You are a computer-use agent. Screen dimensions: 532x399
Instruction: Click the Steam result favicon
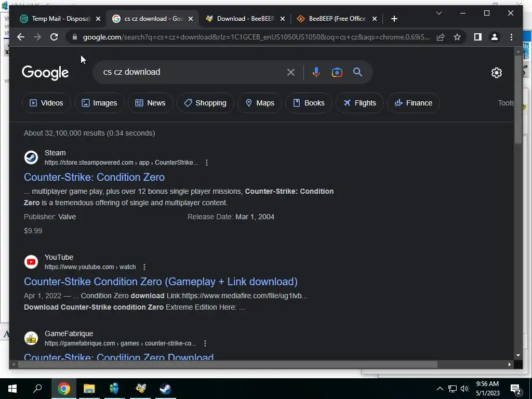31,157
